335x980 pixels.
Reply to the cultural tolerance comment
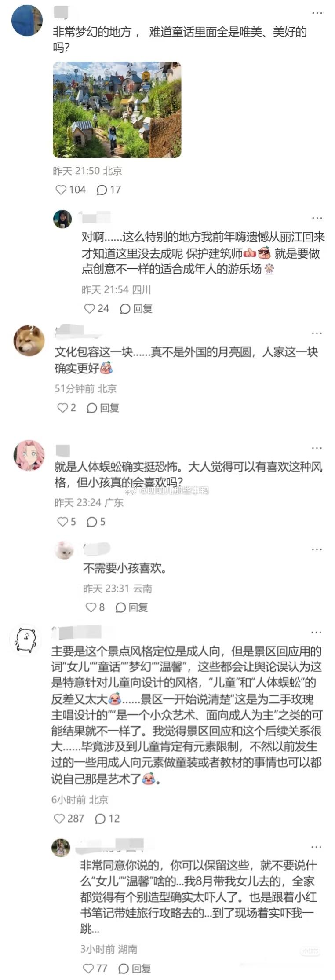click(103, 408)
